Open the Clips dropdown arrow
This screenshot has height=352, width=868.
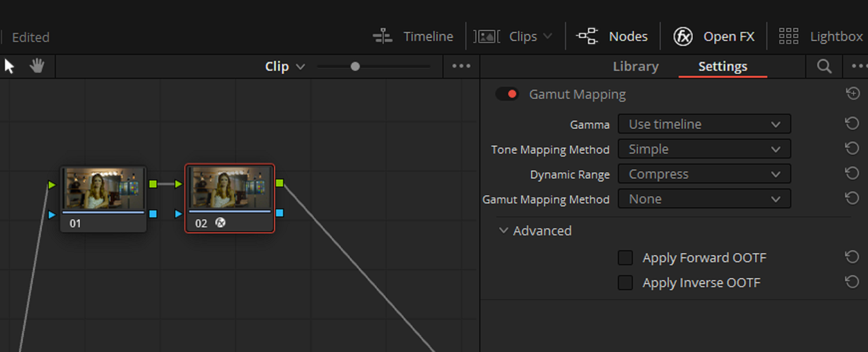[x=547, y=37]
